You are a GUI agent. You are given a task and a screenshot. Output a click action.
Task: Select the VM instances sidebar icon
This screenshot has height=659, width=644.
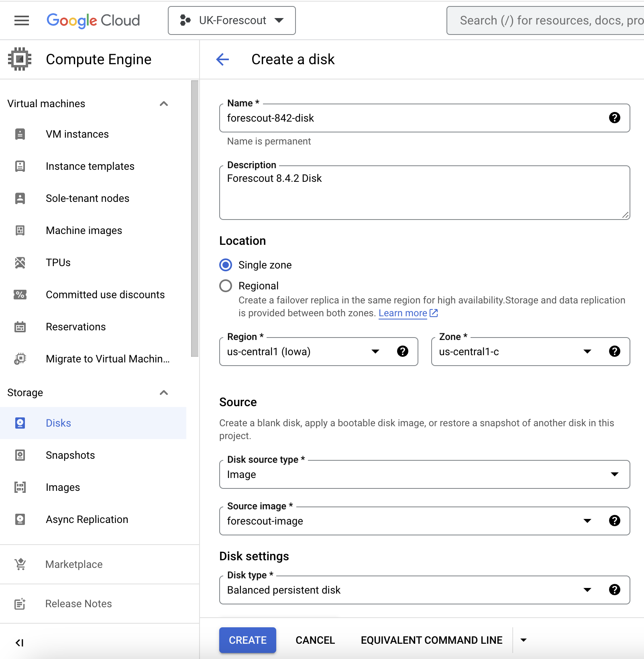point(20,134)
